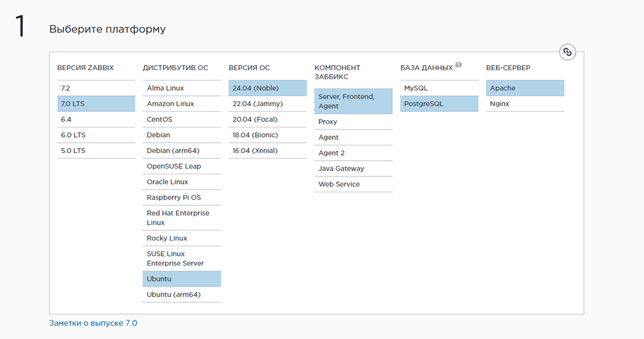Screen dimensions: 644x339
Task: Select OS version 16.04 (Xenial)
Action: pyautogui.click(x=267, y=151)
